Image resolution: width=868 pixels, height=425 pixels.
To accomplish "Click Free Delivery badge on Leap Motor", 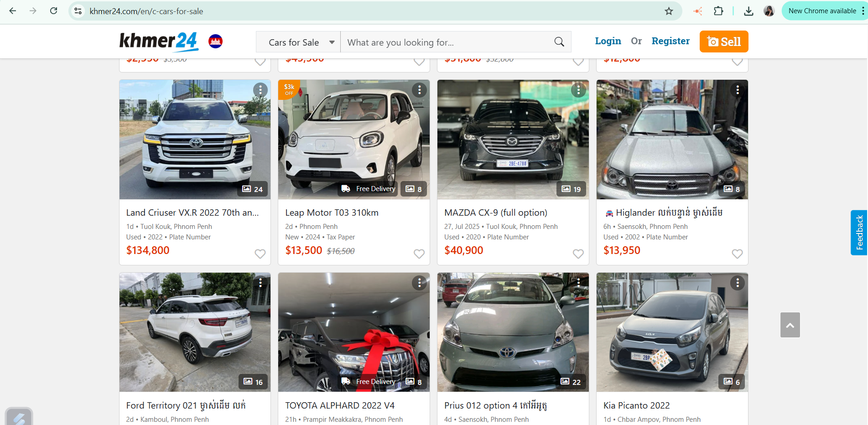I will (368, 189).
